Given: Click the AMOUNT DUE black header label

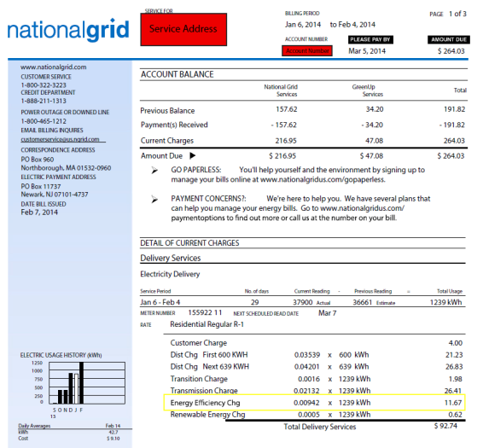Looking at the screenshot, I should click(449, 39).
